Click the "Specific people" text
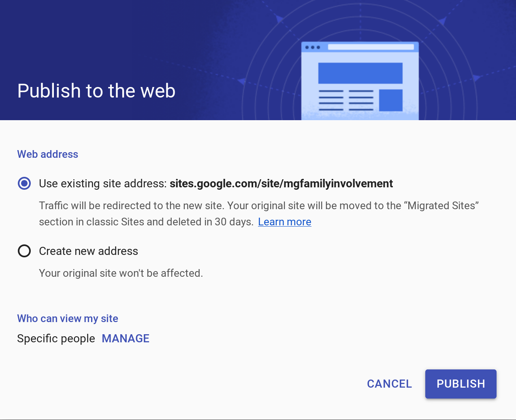Image resolution: width=516 pixels, height=420 pixels. click(56, 338)
